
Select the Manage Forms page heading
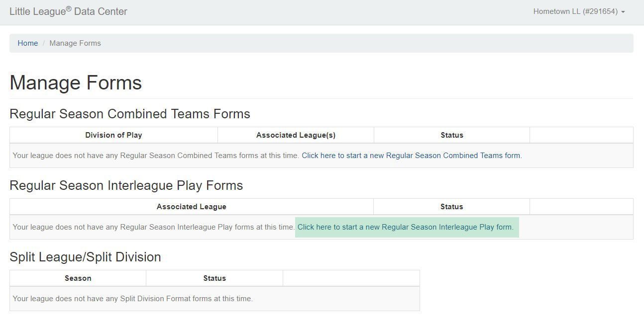tap(76, 82)
